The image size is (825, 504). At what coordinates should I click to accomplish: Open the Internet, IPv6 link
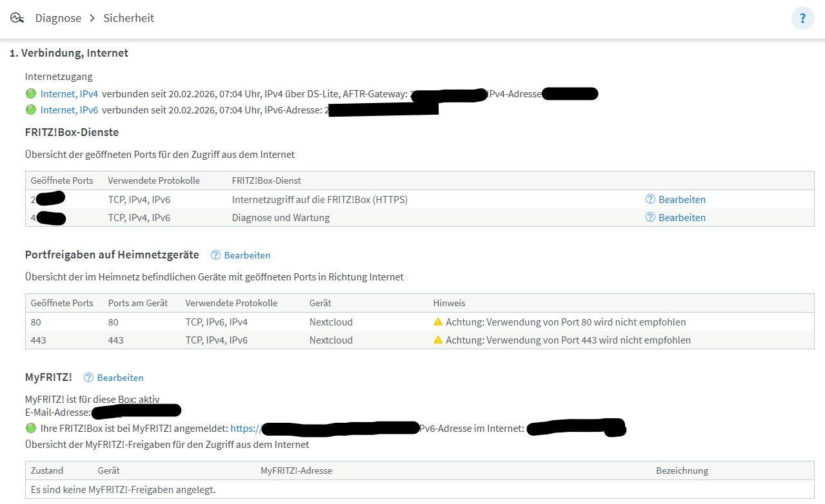(x=69, y=110)
